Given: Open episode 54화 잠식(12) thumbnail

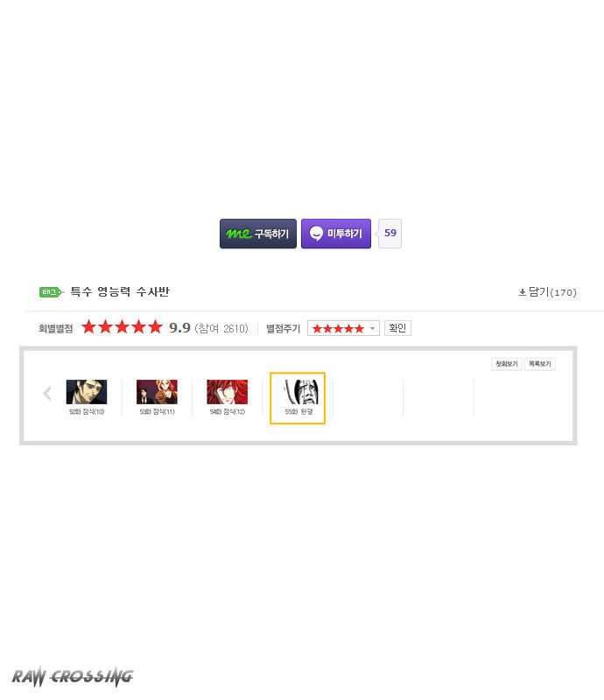Looking at the screenshot, I should (x=227, y=391).
